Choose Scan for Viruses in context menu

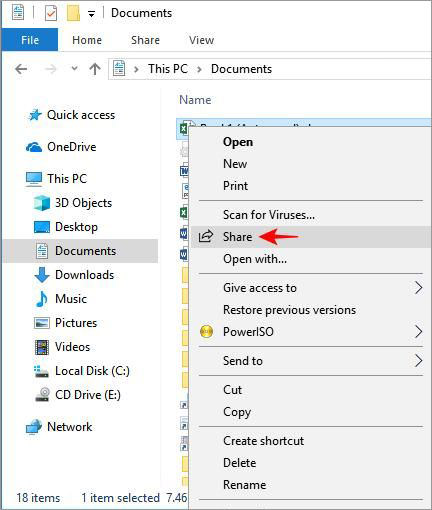[269, 215]
